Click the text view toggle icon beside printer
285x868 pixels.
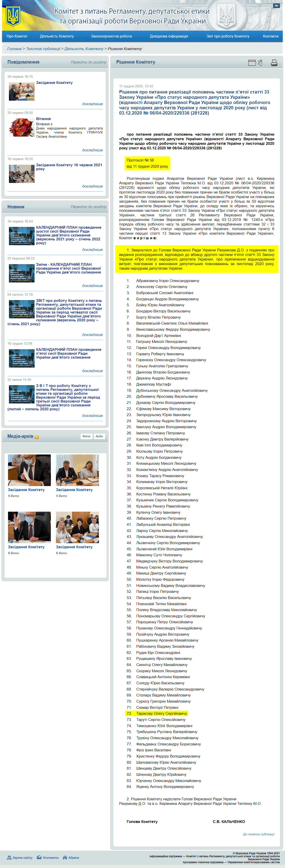[255, 63]
